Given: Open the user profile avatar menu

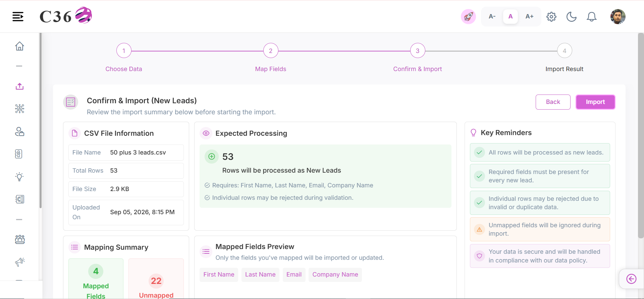Looking at the screenshot, I should (618, 16).
